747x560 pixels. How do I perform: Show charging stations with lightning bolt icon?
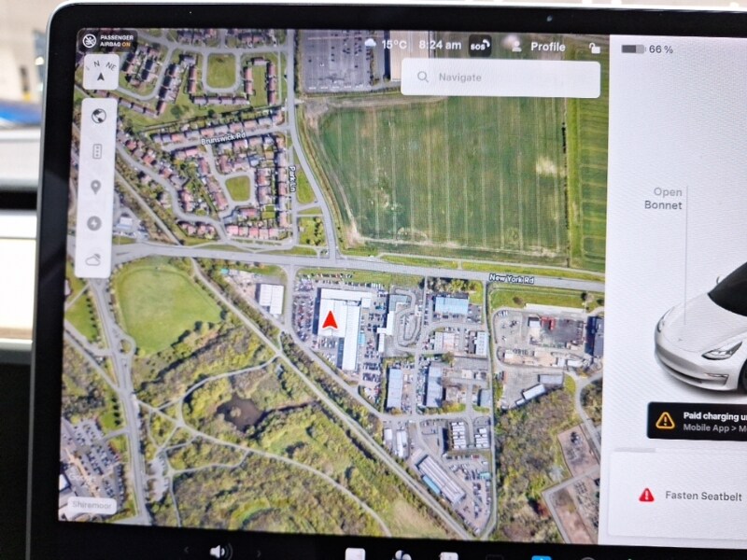click(x=94, y=223)
